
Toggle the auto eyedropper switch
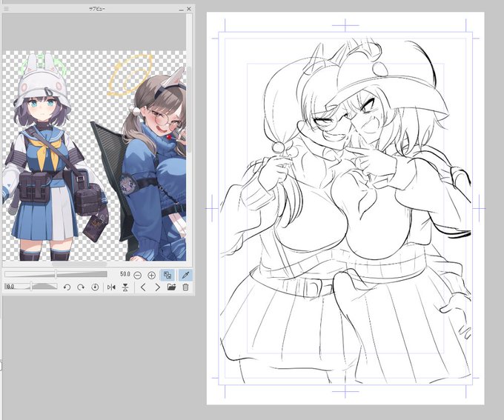point(185,275)
